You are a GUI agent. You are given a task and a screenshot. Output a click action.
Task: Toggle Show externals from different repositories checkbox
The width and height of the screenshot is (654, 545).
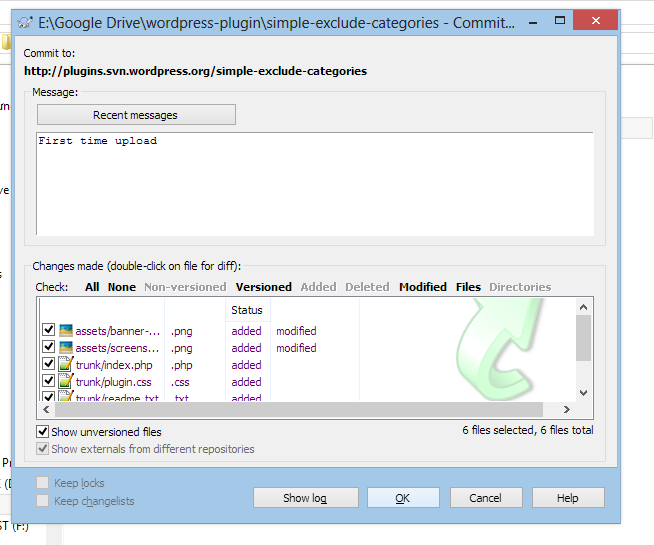(43, 449)
